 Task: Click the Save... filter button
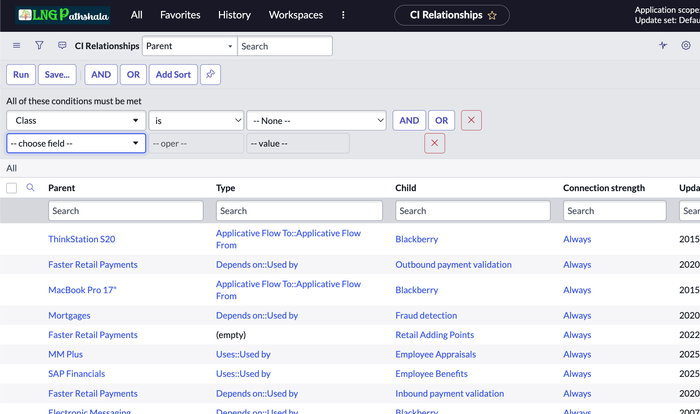(x=57, y=75)
